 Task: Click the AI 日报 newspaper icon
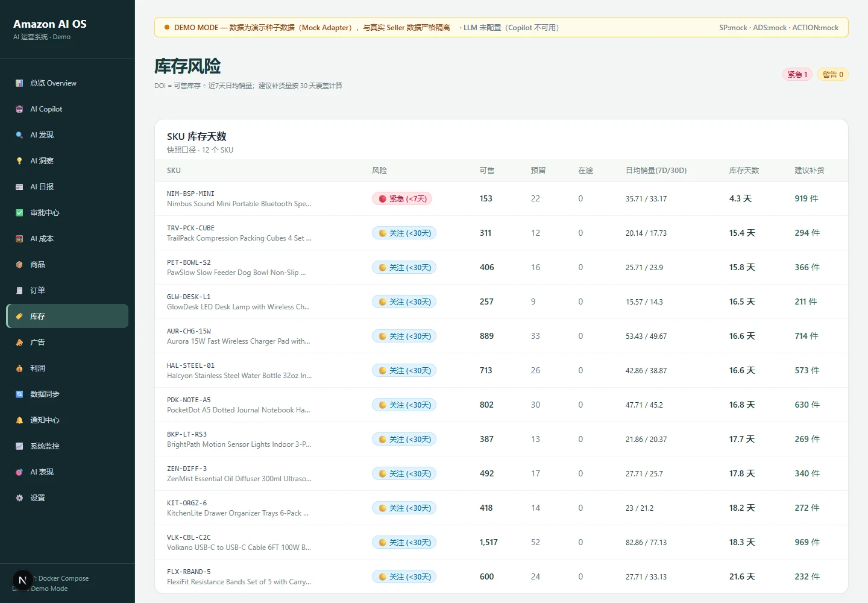click(19, 187)
